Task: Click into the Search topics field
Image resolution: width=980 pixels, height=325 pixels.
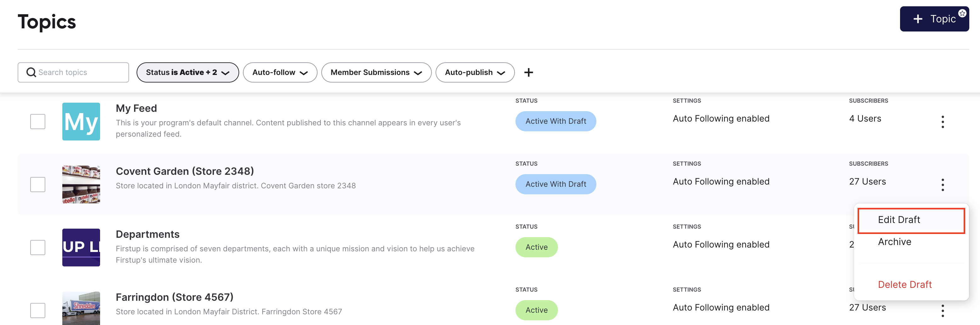Action: click(x=73, y=72)
